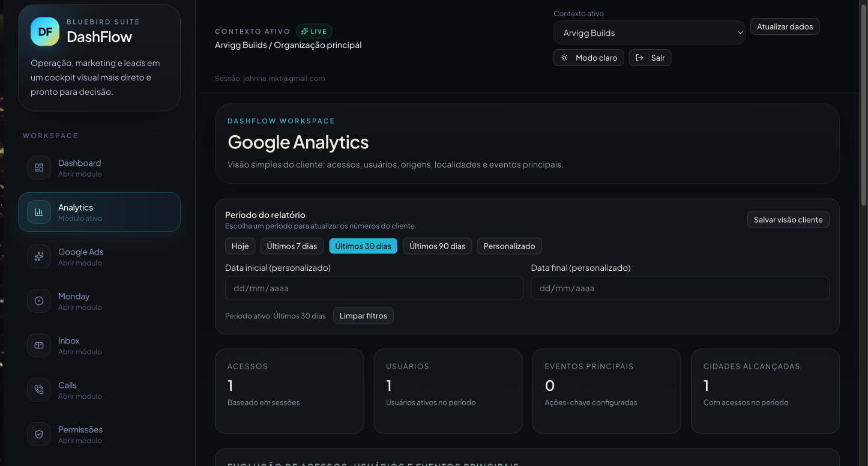Select the Hoje period

click(x=240, y=246)
